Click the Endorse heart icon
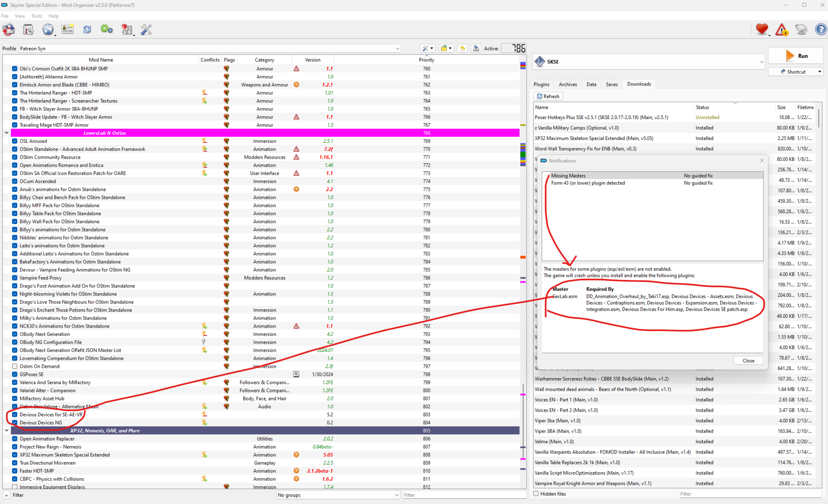The width and height of the screenshot is (828, 504). (762, 29)
